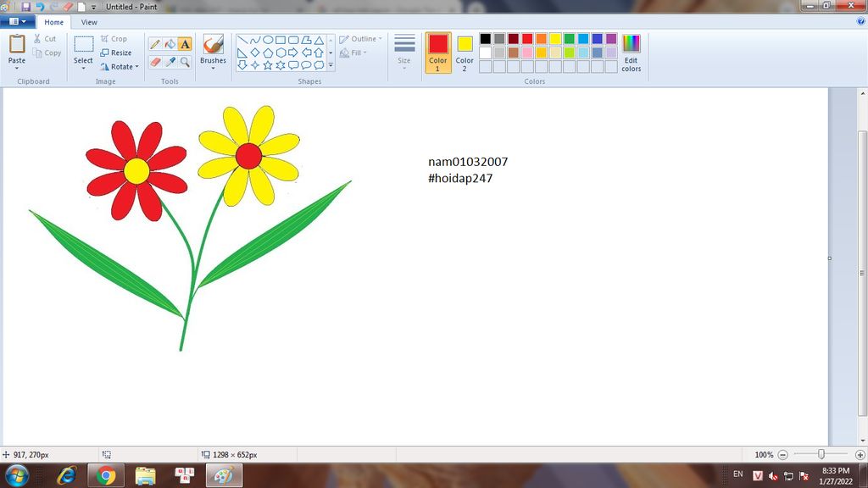Choose the Five-point star shape
This screenshot has width=868, height=488.
267,65
